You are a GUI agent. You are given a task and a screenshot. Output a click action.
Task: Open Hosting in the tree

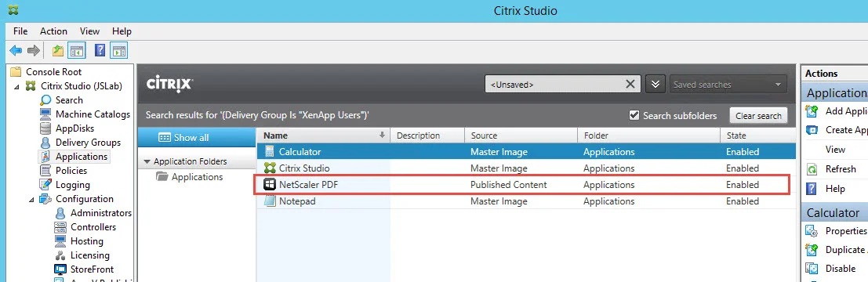[x=86, y=241]
